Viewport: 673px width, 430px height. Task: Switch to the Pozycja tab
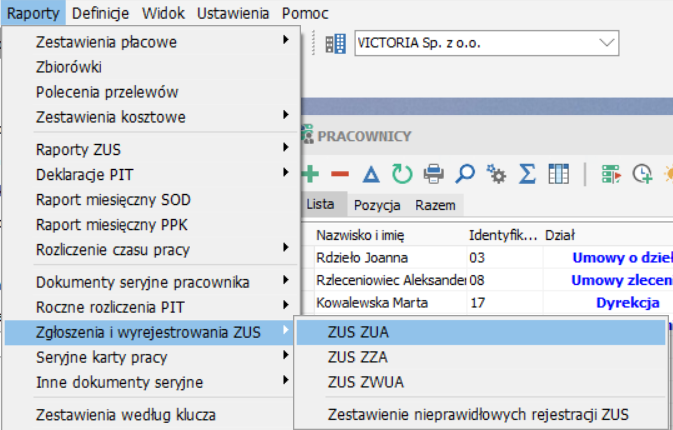pyautogui.click(x=377, y=205)
